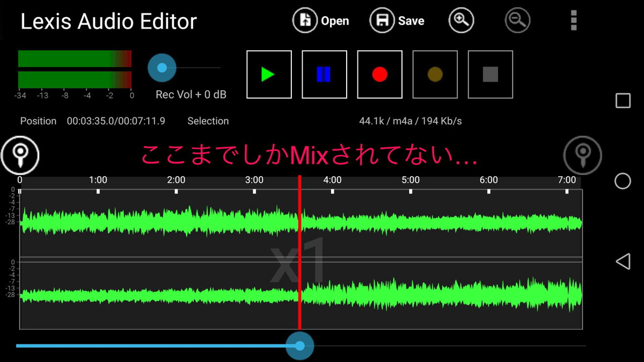Click the 5:00 mark on the time ruler

pos(411,180)
